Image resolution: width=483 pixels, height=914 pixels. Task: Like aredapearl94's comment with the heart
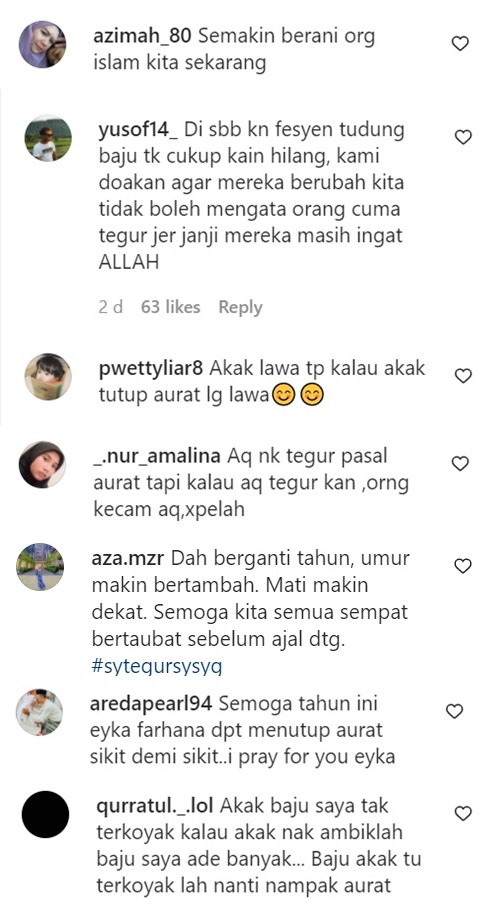[x=454, y=711]
